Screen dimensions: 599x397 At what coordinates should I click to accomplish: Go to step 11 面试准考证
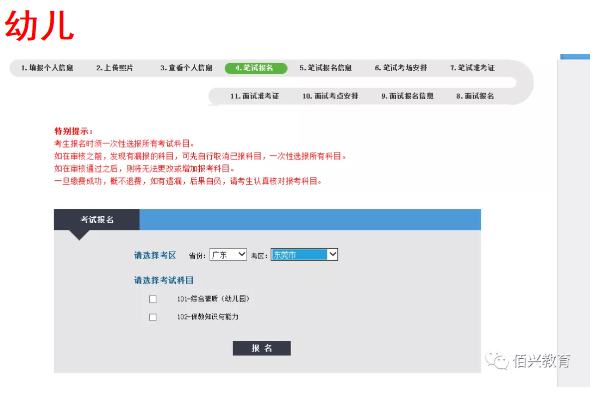coord(254,96)
